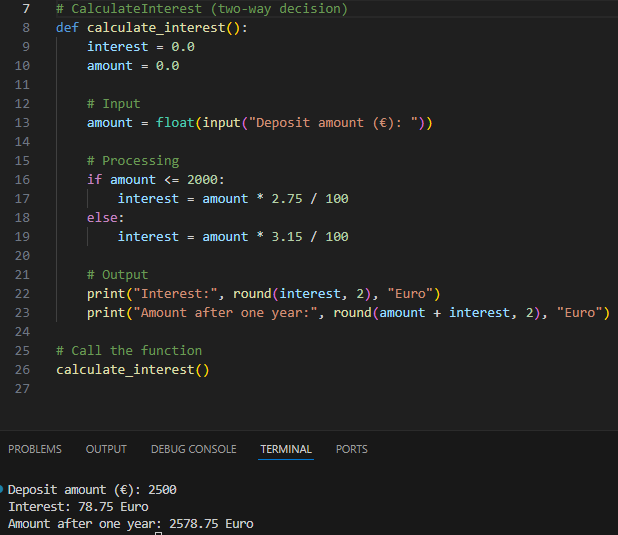Show the PORTS tab
Viewport: 618px width, 535px height.
[x=352, y=449]
